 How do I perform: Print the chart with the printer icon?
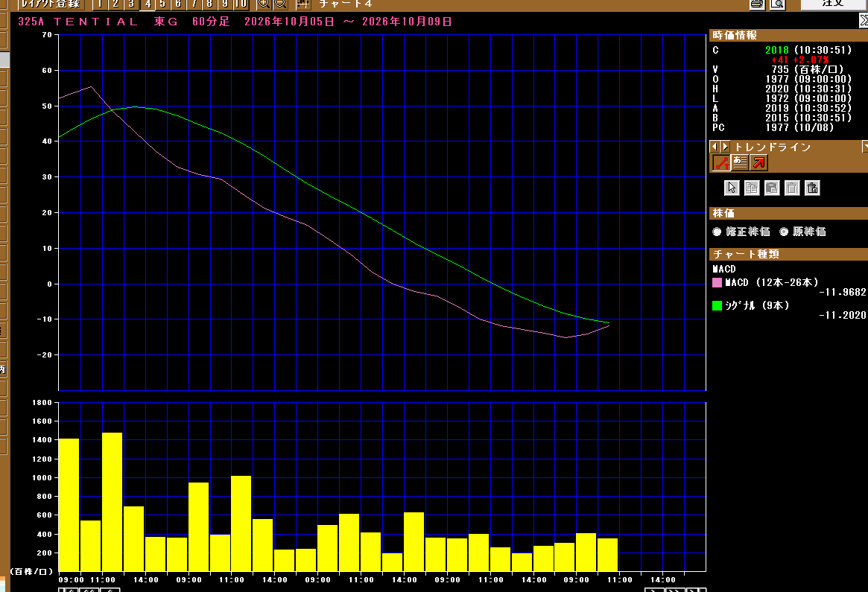click(x=757, y=4)
